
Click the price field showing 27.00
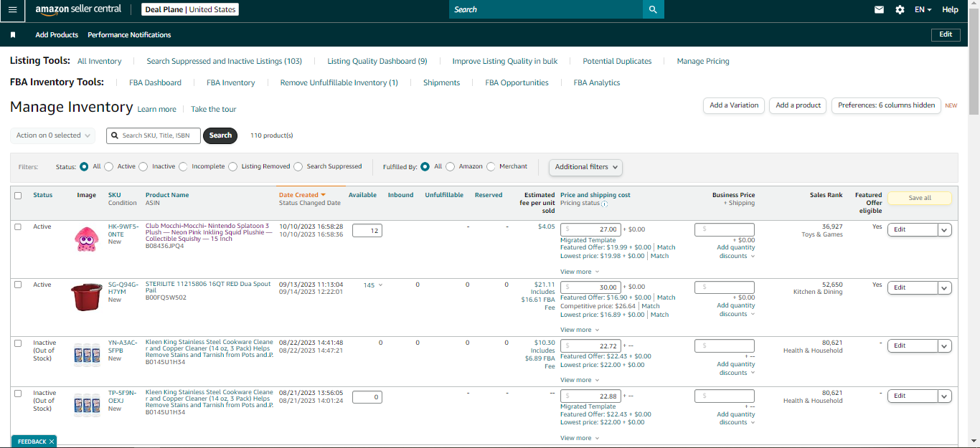coord(590,229)
